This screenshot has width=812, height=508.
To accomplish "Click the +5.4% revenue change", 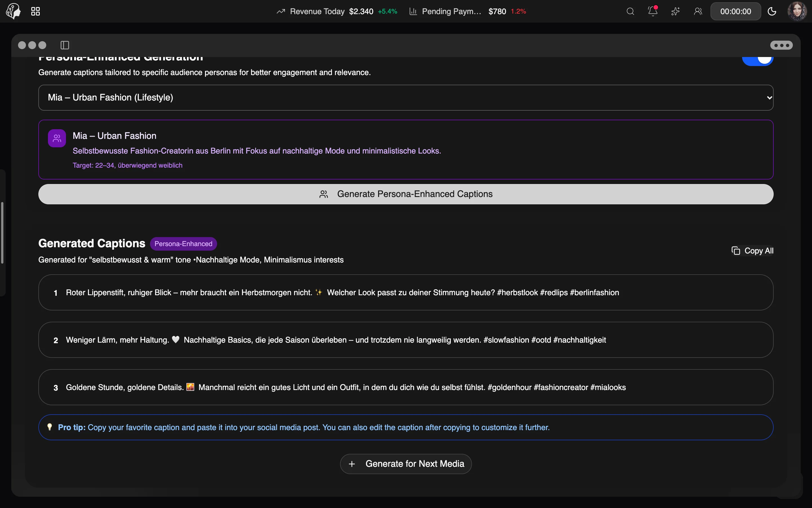I will point(387,11).
